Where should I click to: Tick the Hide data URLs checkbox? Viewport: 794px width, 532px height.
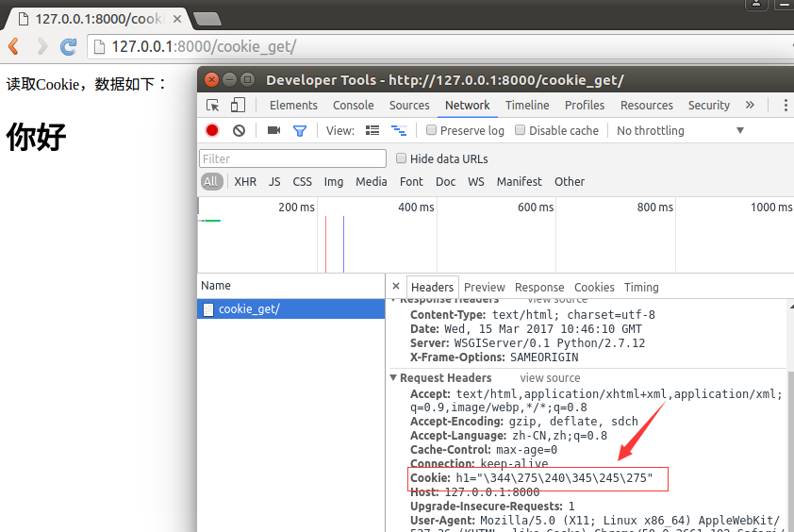pos(402,158)
